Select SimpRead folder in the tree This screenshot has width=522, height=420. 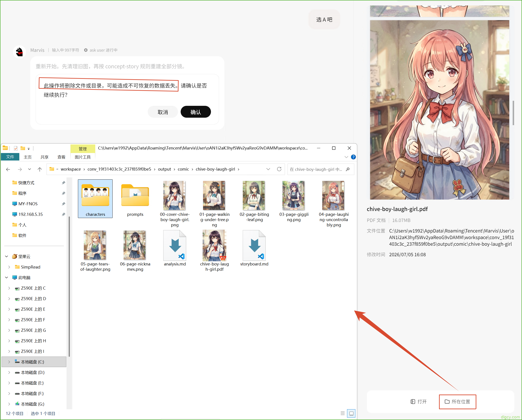(x=31, y=267)
